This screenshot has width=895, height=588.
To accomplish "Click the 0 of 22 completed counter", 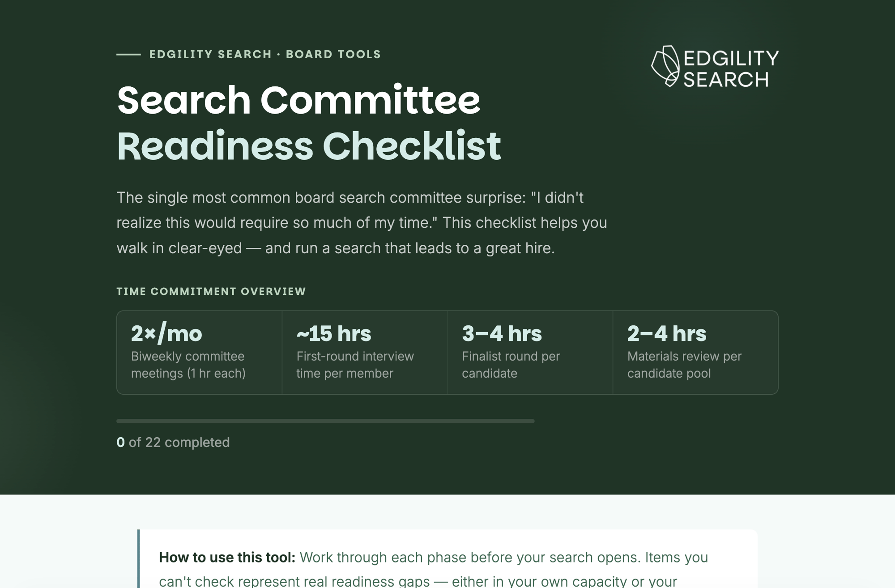I will pos(173,442).
